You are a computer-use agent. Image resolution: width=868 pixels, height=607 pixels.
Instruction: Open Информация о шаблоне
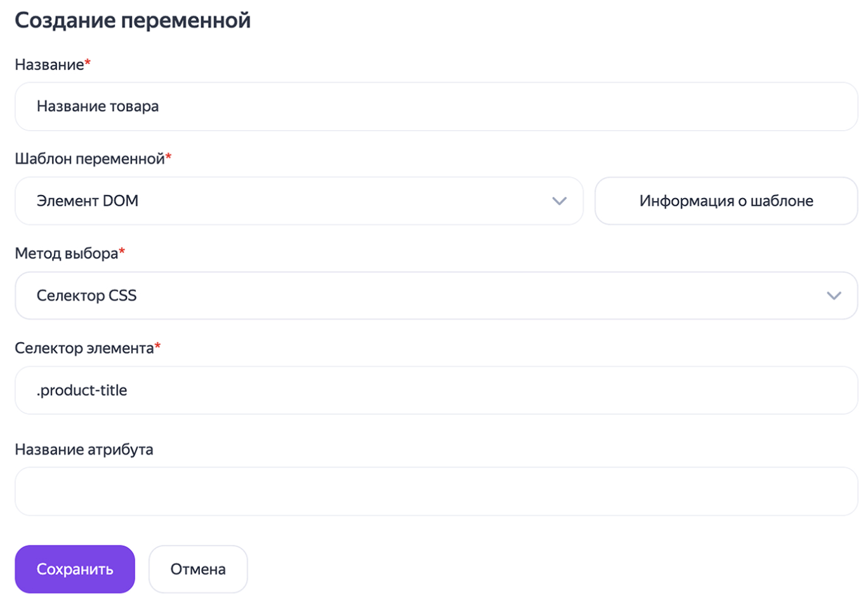[726, 201]
